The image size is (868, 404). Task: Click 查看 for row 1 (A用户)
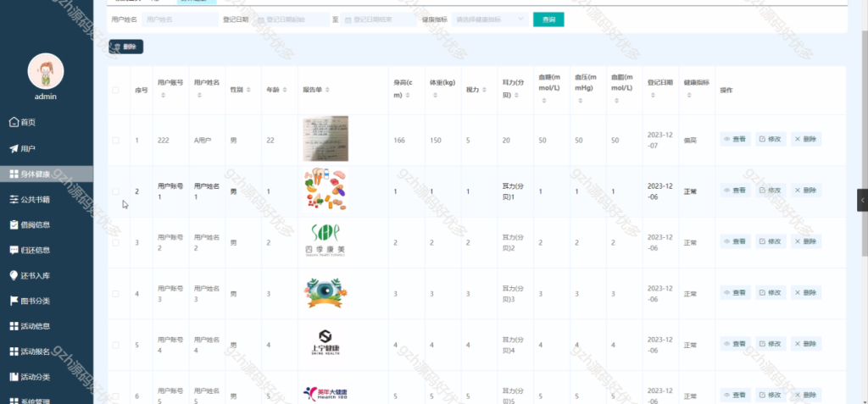pos(735,139)
